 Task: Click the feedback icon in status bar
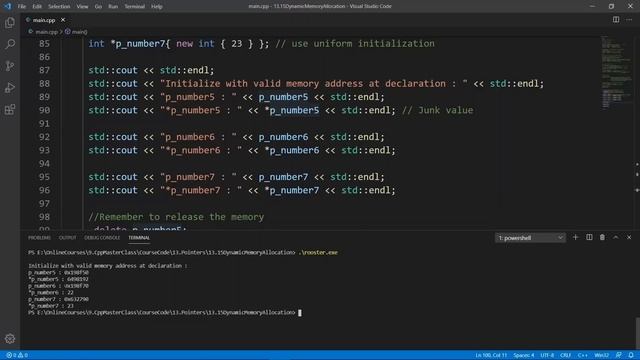point(619,355)
